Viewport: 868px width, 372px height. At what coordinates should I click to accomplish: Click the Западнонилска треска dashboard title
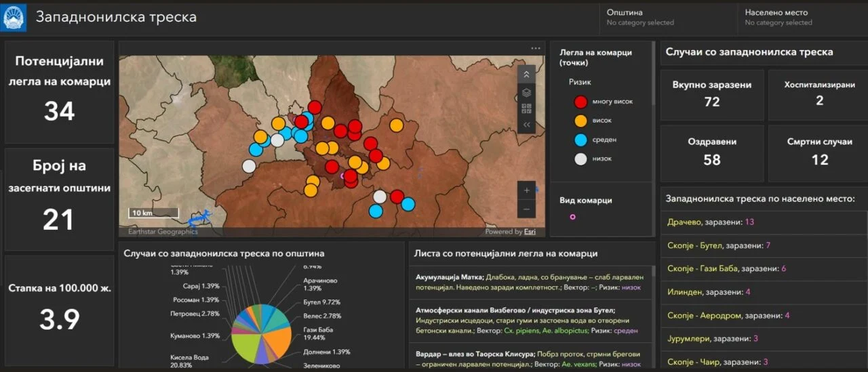point(116,17)
